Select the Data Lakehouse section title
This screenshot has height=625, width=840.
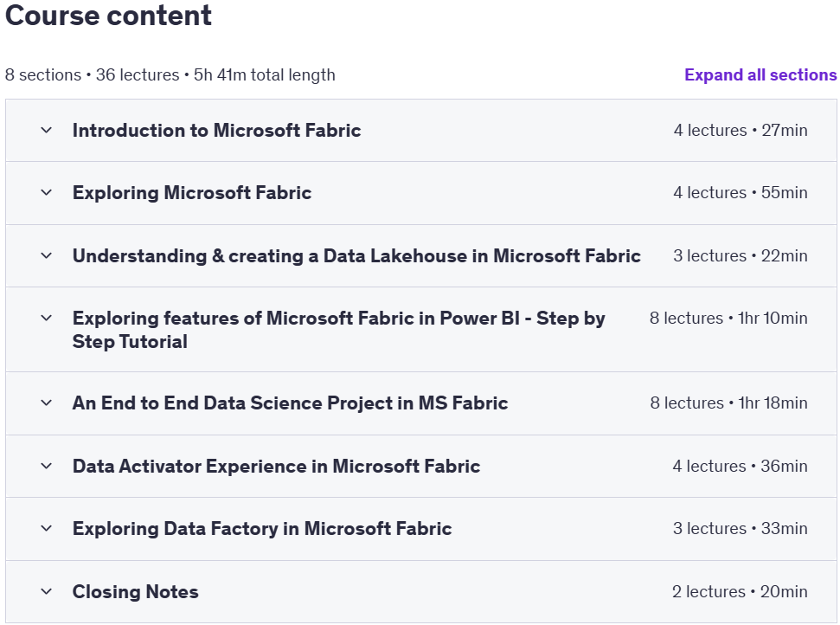(x=356, y=255)
